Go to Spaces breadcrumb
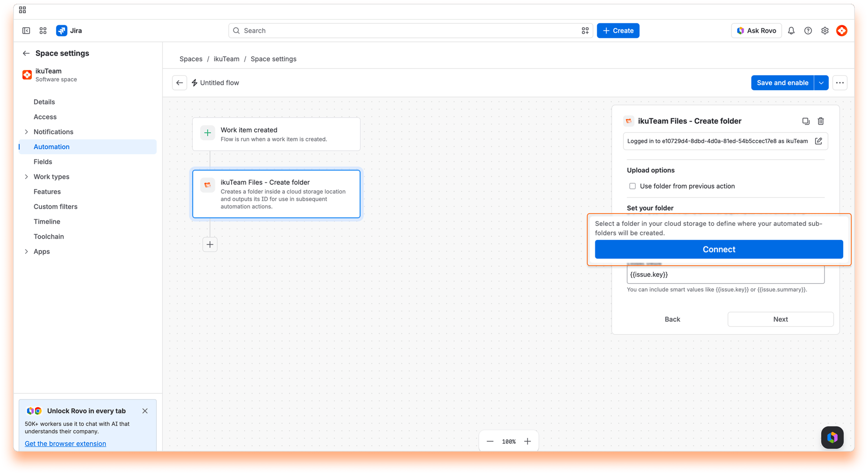Viewport: 868px width, 474px height. (x=191, y=59)
